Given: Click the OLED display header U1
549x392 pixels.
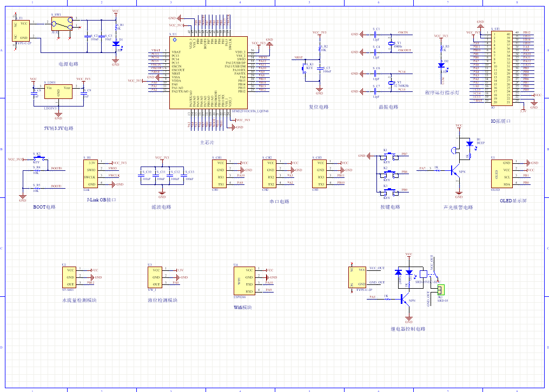Looking at the screenshot, I should click(502, 174).
